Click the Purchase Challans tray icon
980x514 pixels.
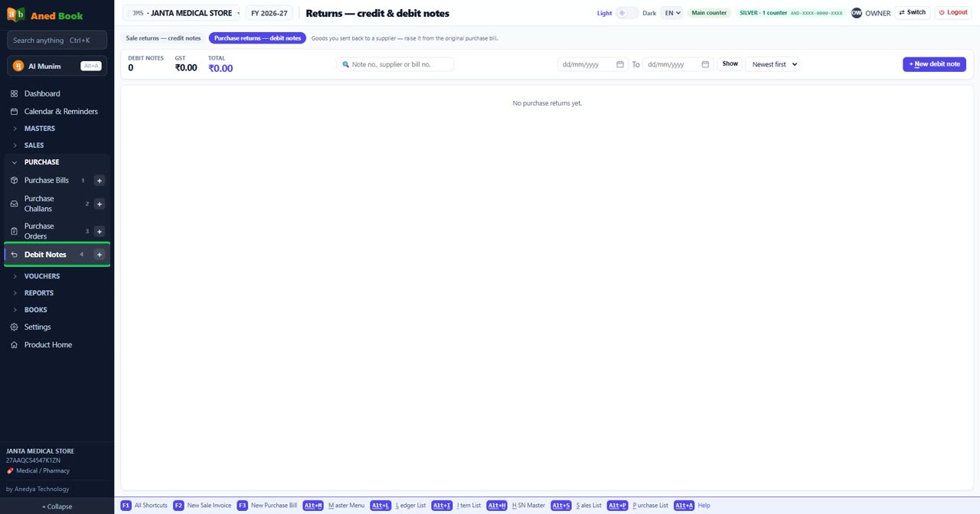(14, 204)
